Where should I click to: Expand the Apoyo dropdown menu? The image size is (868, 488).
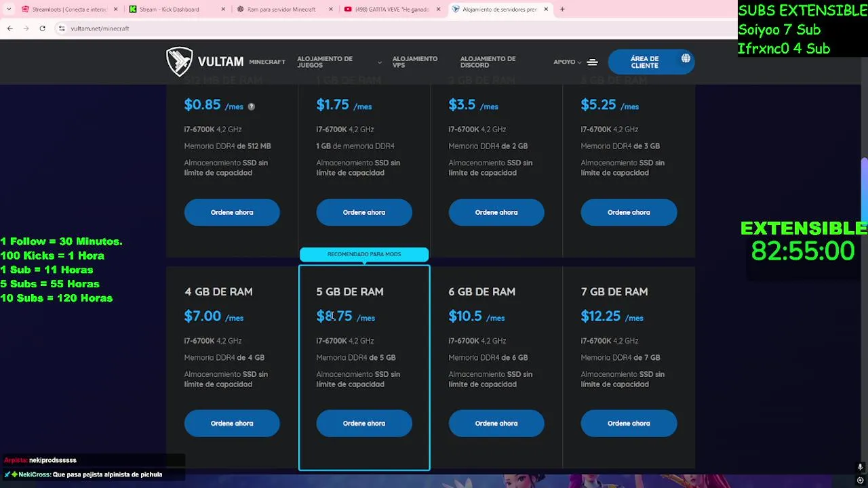pyautogui.click(x=567, y=62)
